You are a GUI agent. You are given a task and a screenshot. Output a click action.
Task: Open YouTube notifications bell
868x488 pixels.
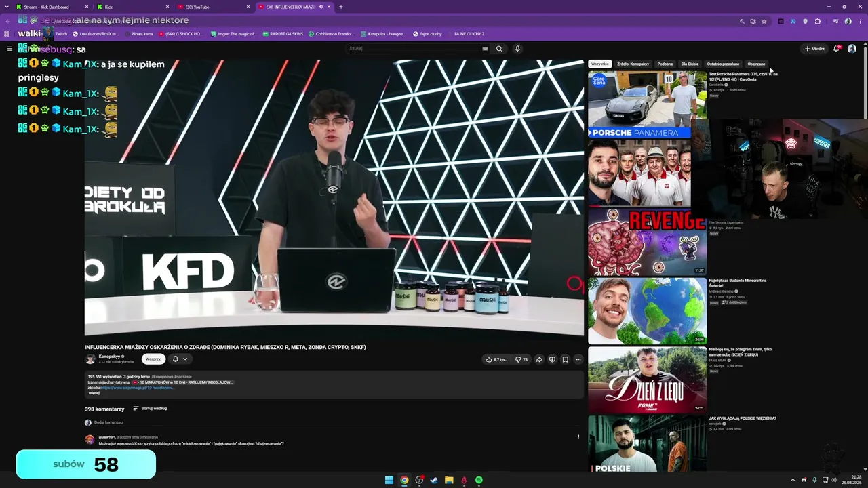click(x=837, y=49)
